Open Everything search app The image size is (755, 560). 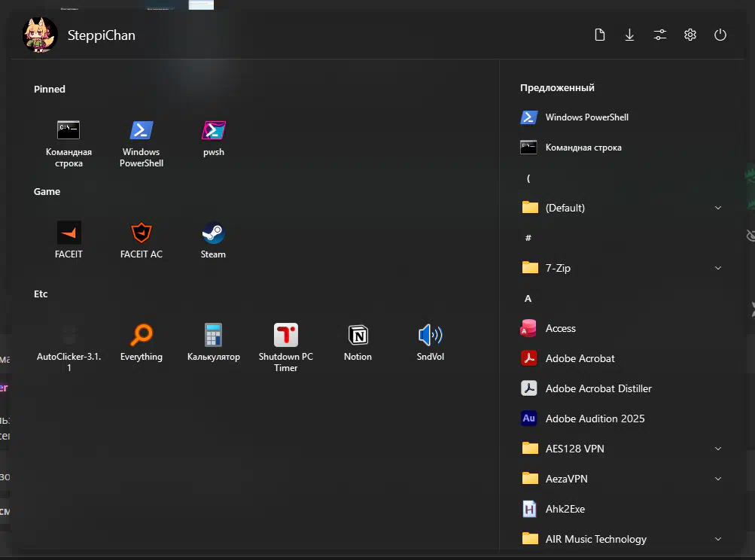pos(141,336)
